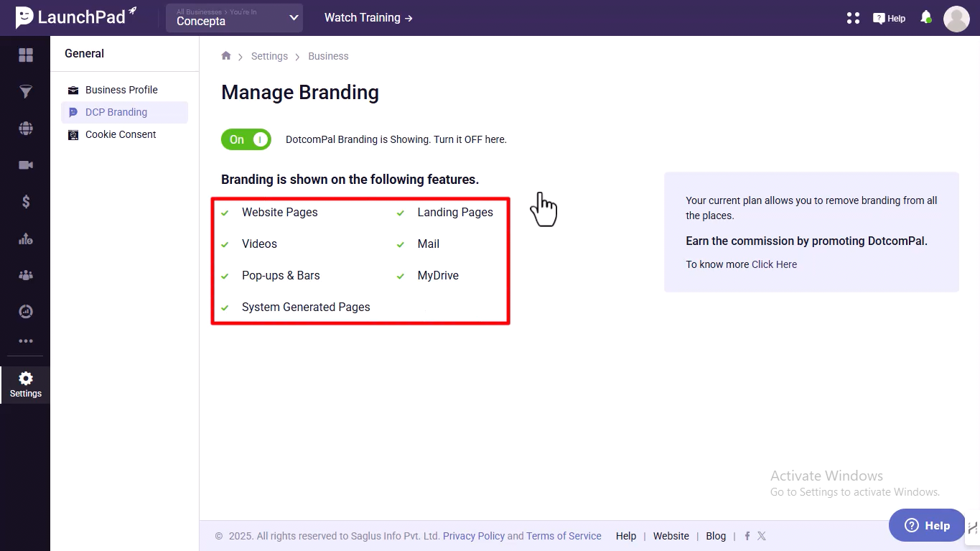Click the Click Here commission link

(x=774, y=264)
